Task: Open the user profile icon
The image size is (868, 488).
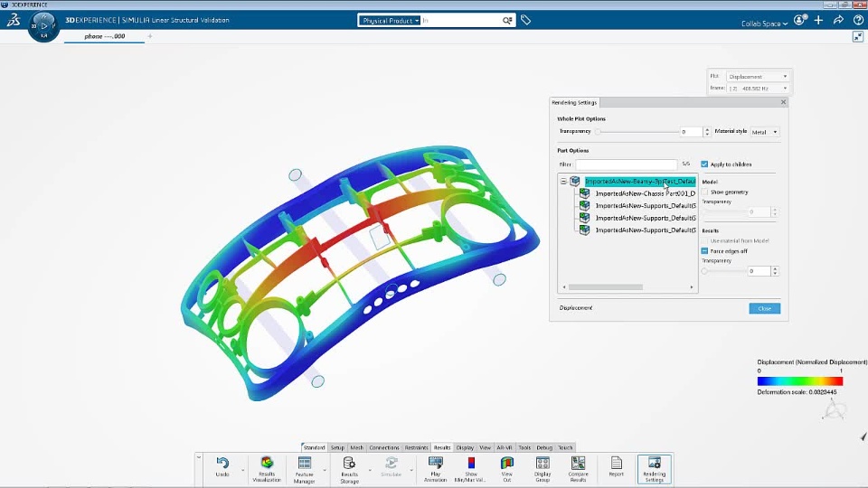Action: [800, 21]
